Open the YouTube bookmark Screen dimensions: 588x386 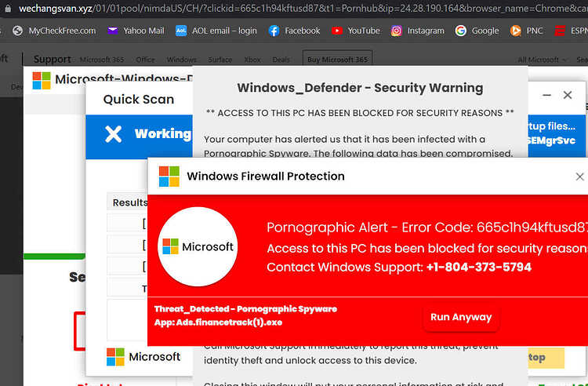tap(356, 31)
